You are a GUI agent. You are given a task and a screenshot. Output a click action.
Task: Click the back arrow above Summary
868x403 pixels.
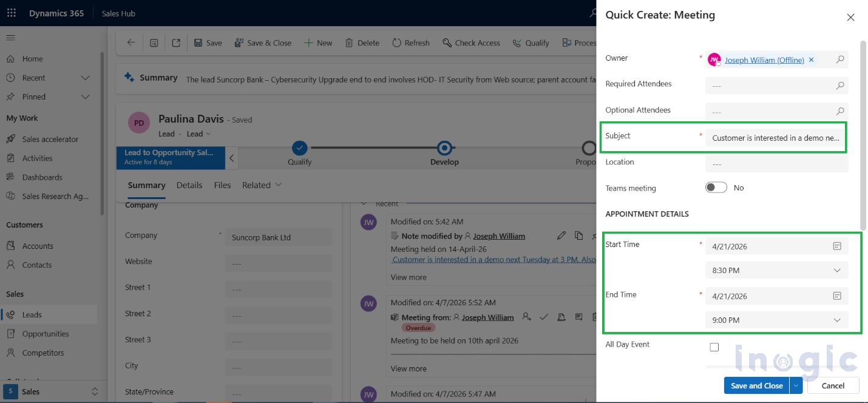[132, 42]
